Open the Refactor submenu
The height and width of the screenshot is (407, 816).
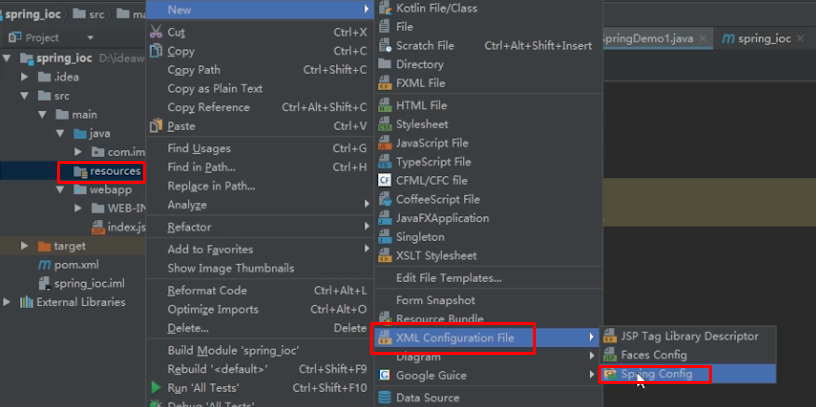click(260, 227)
